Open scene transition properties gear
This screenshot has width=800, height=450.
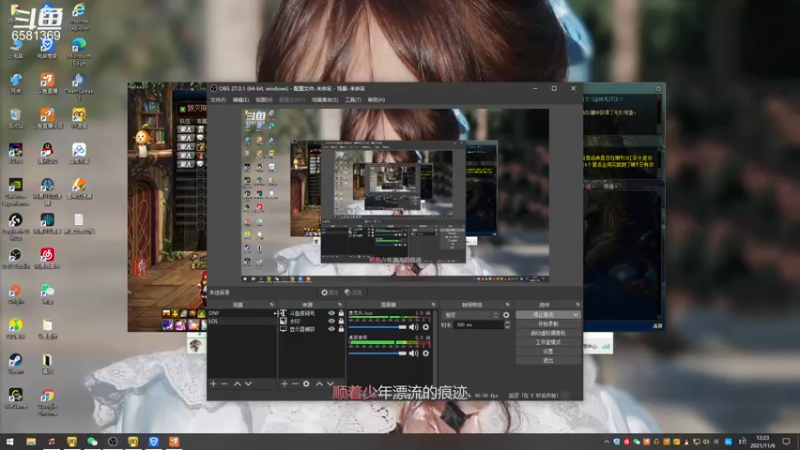click(x=506, y=315)
